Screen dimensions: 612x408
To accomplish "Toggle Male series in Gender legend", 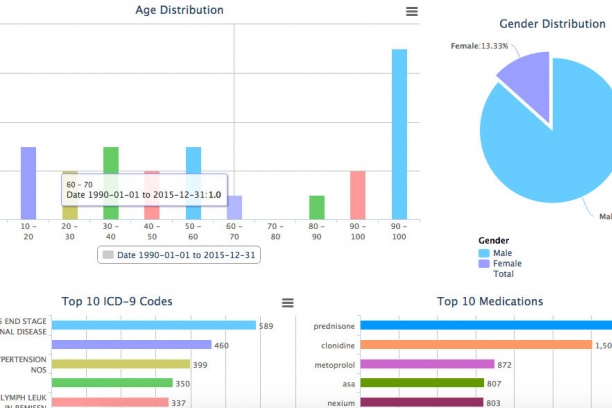I will pos(498,253).
